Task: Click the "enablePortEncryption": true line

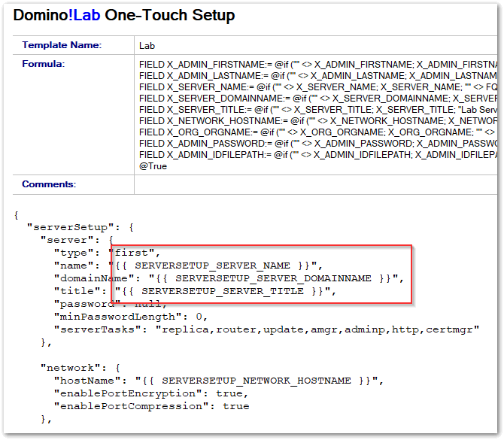Action: [151, 393]
